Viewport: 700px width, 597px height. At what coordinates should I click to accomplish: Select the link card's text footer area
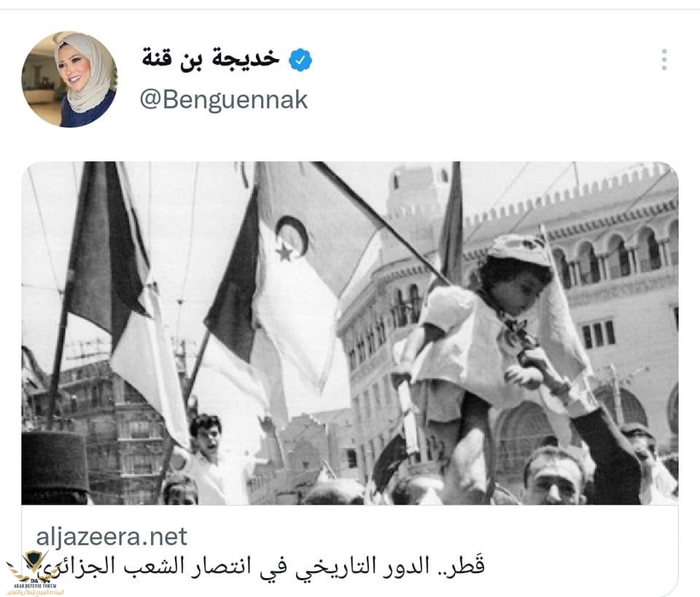coord(350,551)
